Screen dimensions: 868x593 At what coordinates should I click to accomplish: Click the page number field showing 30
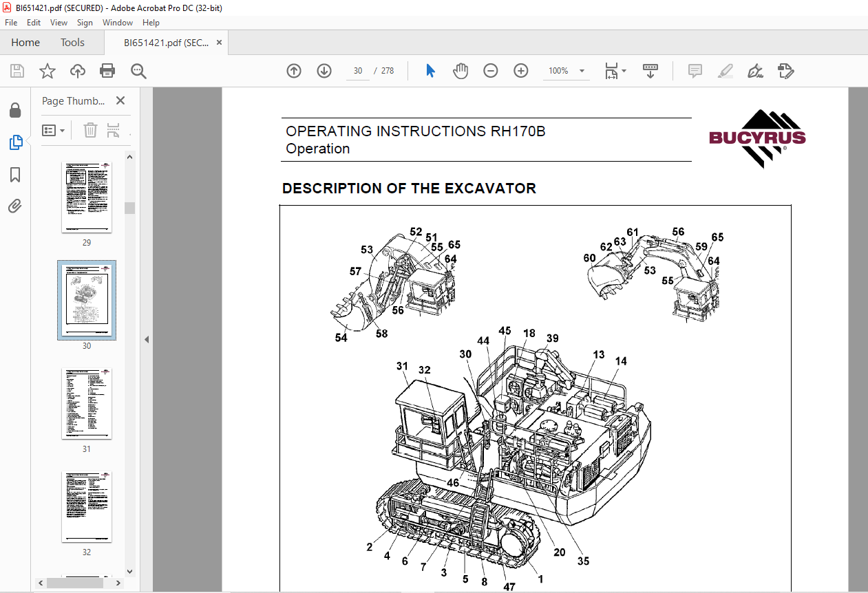pos(358,71)
